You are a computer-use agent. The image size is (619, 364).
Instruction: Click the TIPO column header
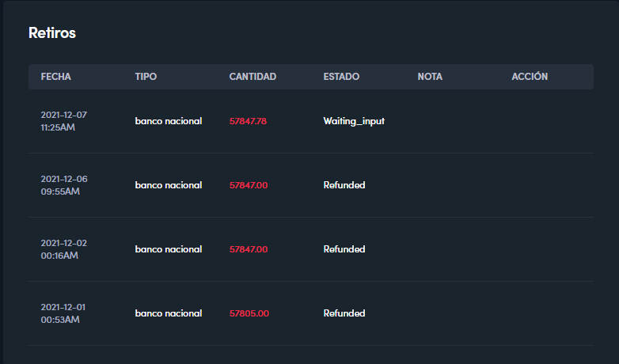coord(146,77)
